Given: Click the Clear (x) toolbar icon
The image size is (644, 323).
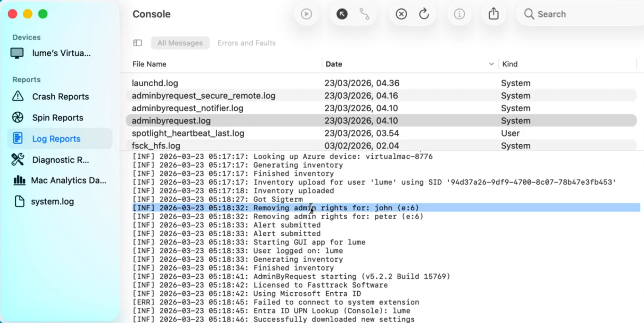Looking at the screenshot, I should point(401,14).
